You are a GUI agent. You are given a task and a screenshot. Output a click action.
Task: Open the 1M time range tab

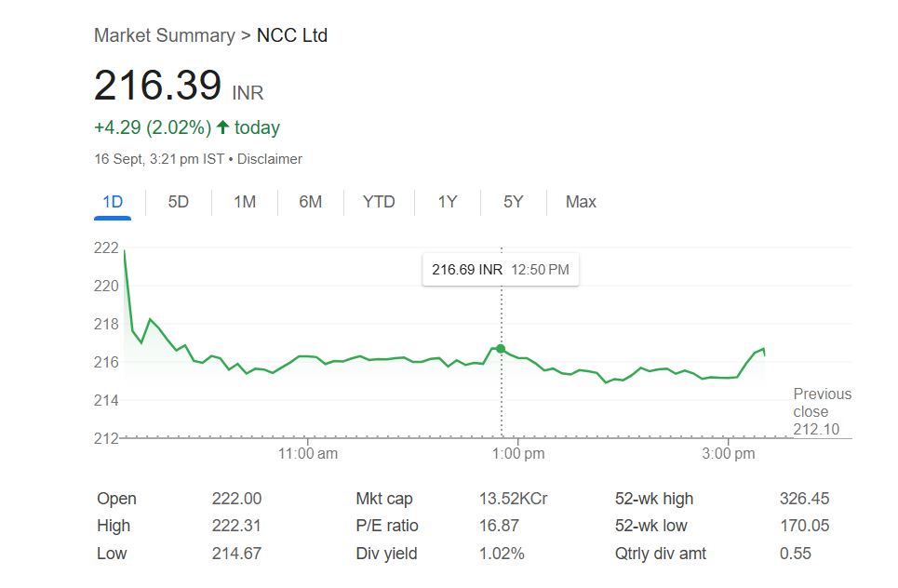point(245,202)
